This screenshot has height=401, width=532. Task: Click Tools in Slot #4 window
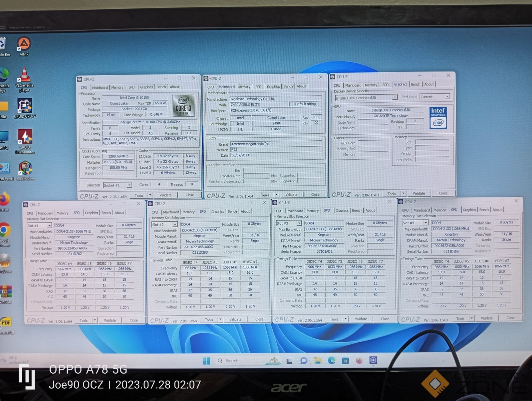point(460,318)
